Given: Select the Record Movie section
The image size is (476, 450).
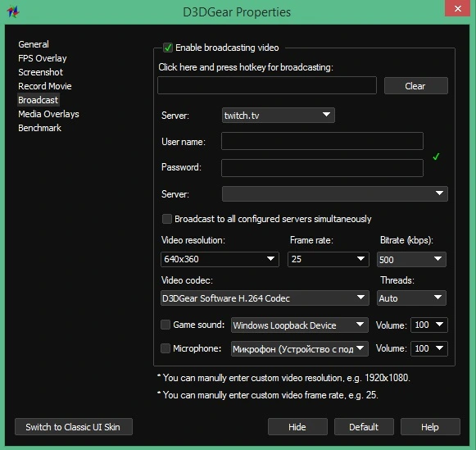Looking at the screenshot, I should pos(45,86).
